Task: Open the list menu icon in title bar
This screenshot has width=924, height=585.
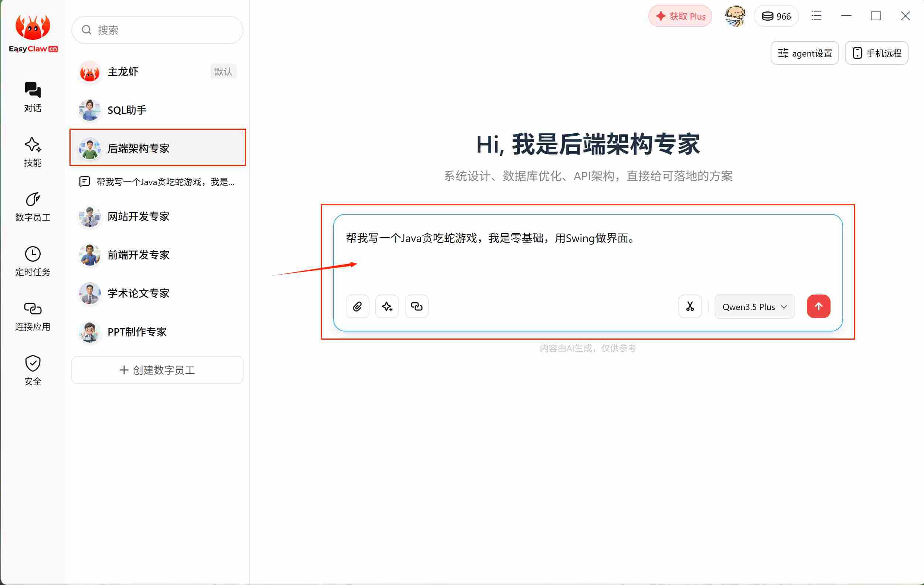Action: click(x=816, y=16)
